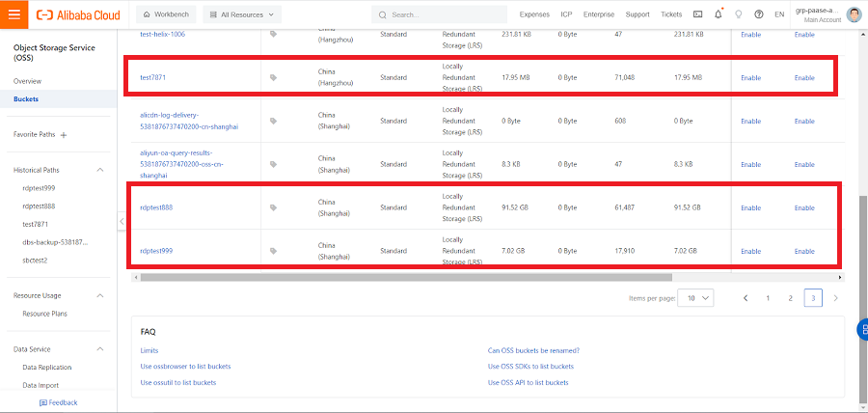
Task: Click the user avatar picture
Action: click(854, 14)
